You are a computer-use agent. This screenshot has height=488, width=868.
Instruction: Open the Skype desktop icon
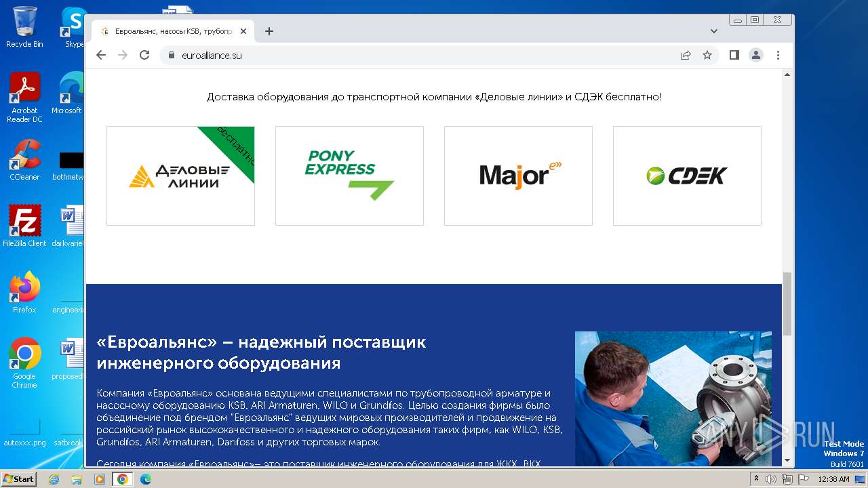[x=73, y=26]
